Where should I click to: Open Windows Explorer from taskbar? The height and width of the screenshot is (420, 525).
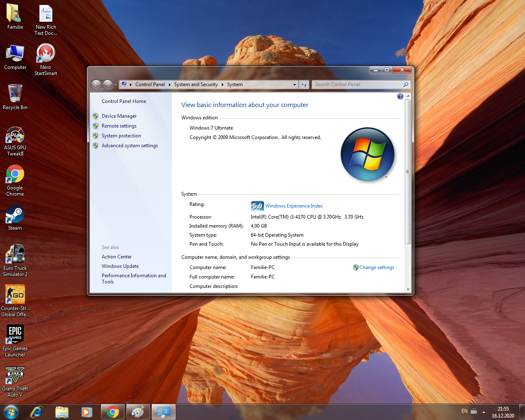(62, 412)
